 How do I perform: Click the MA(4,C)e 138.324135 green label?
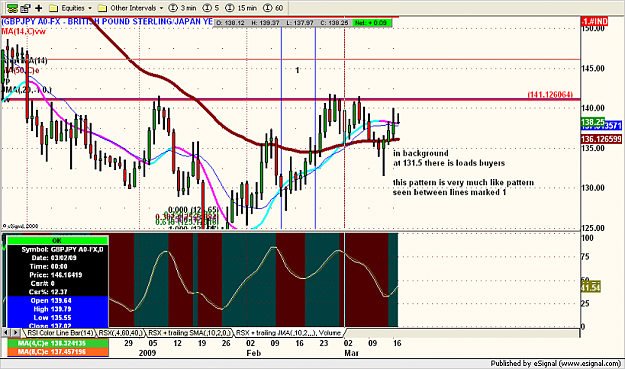(57, 343)
